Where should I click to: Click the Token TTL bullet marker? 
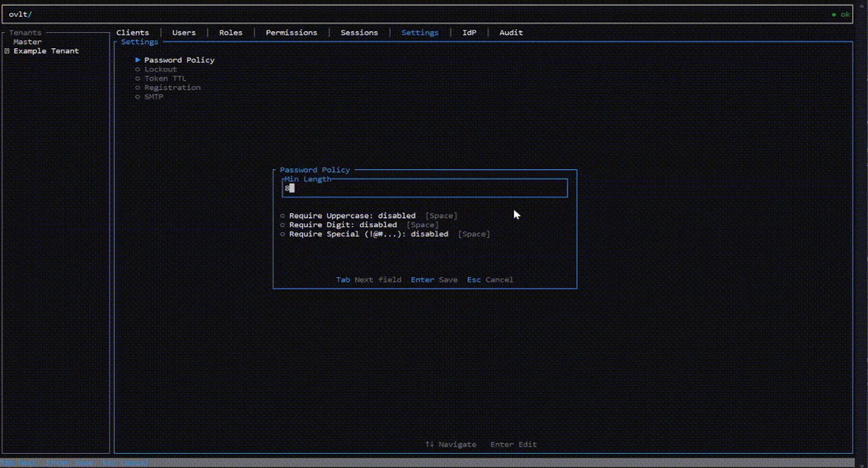pyautogui.click(x=138, y=79)
